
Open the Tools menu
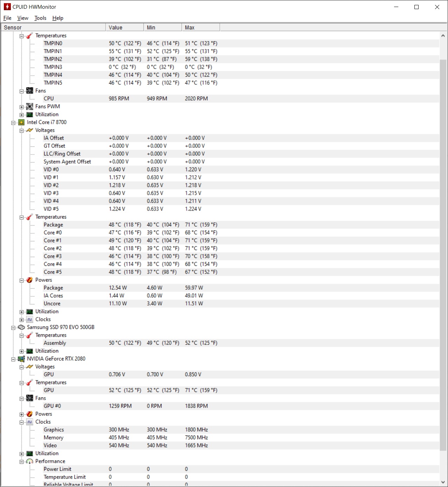[40, 18]
